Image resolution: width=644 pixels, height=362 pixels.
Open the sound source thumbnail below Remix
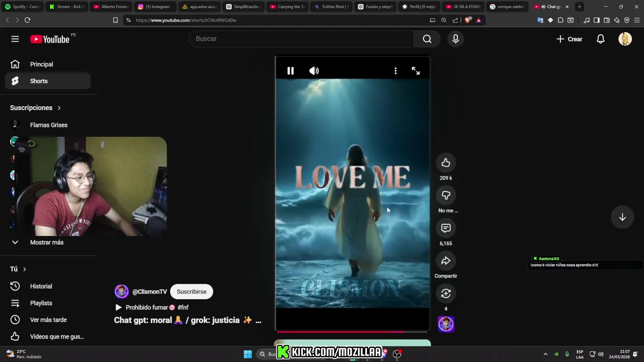[446, 324]
